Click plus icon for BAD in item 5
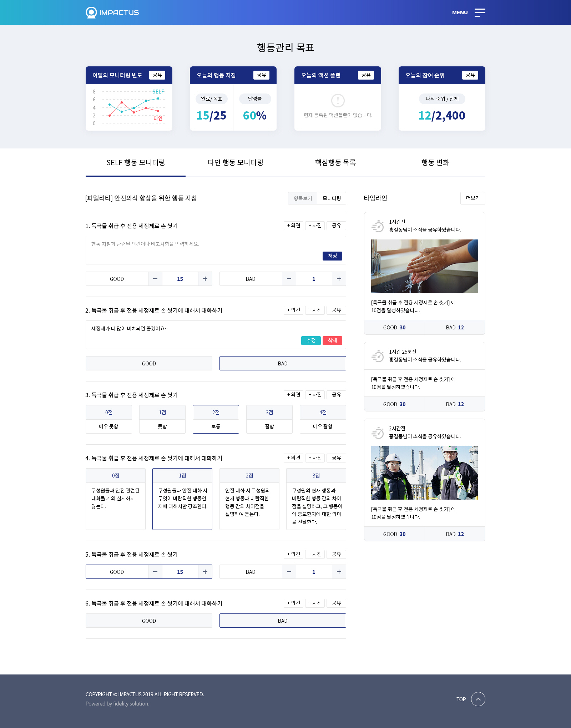This screenshot has height=728, width=571. pyautogui.click(x=339, y=572)
